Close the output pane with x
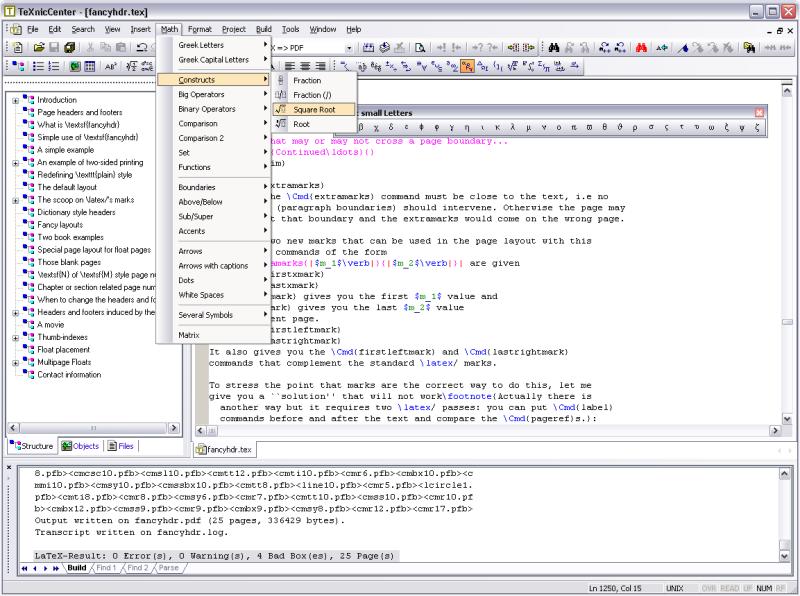This screenshot has height=596, width=800. [9, 467]
